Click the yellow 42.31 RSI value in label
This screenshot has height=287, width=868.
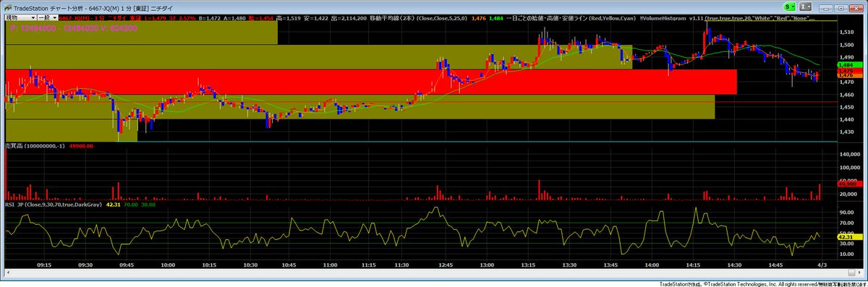(x=113, y=205)
